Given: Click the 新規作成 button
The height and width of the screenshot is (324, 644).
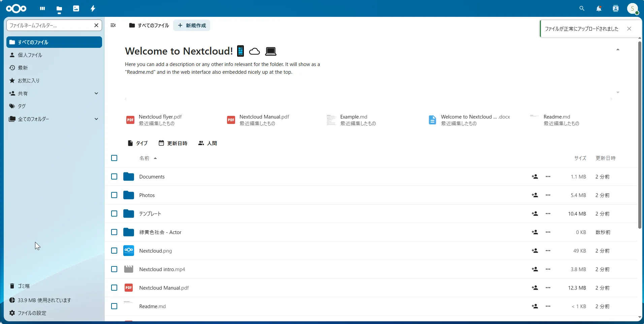Looking at the screenshot, I should 192,25.
